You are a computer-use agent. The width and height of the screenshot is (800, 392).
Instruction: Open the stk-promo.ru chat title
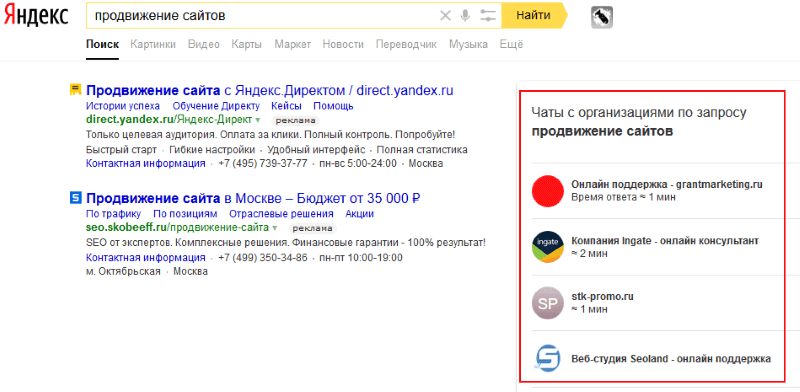tap(603, 297)
